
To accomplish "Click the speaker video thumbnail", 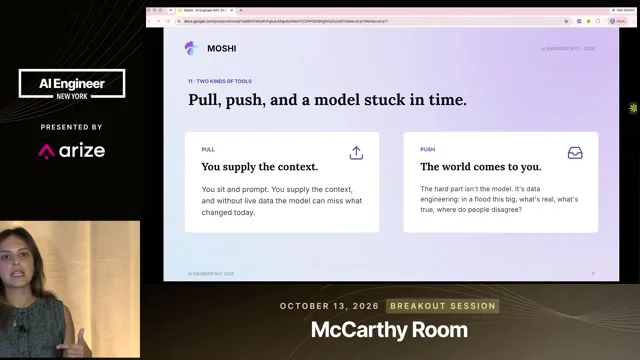I will coord(70,289).
